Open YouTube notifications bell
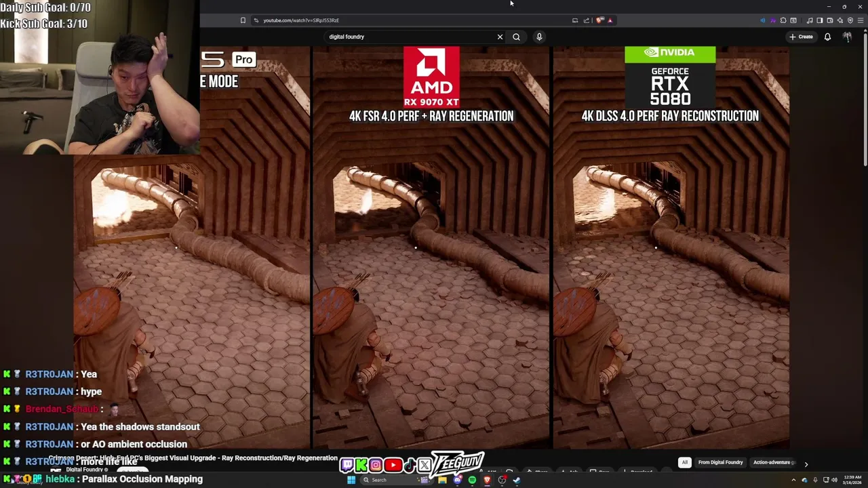The width and height of the screenshot is (868, 488). pyautogui.click(x=827, y=37)
